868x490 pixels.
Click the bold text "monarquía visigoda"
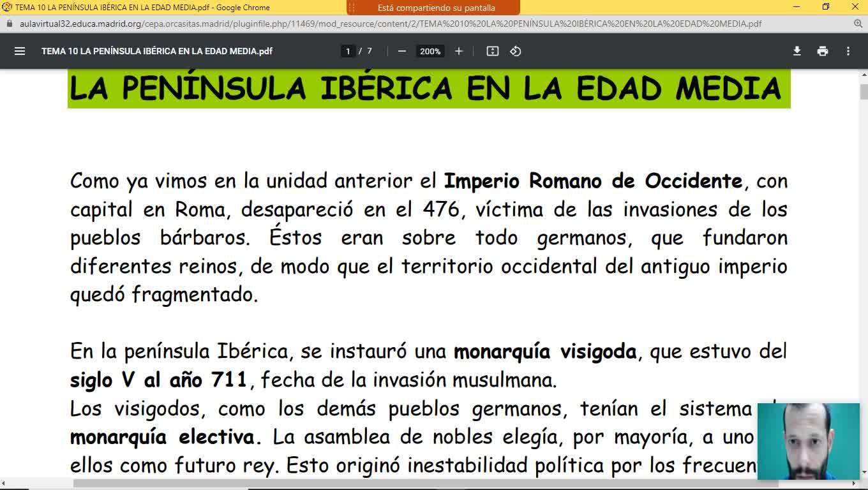[x=545, y=352]
